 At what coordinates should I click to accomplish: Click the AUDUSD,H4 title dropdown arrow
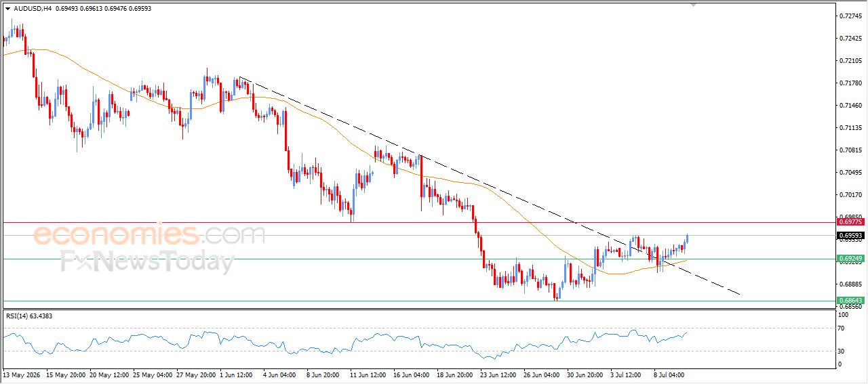(7, 9)
